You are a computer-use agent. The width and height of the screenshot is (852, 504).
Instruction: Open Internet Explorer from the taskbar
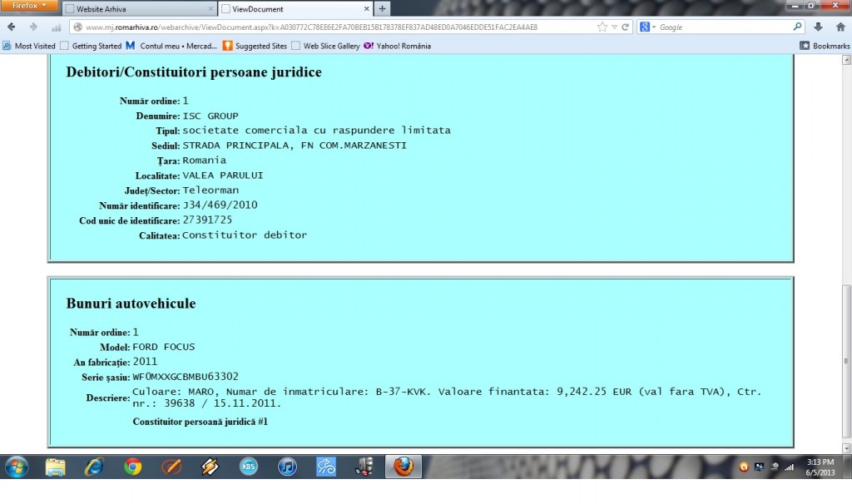[94, 467]
